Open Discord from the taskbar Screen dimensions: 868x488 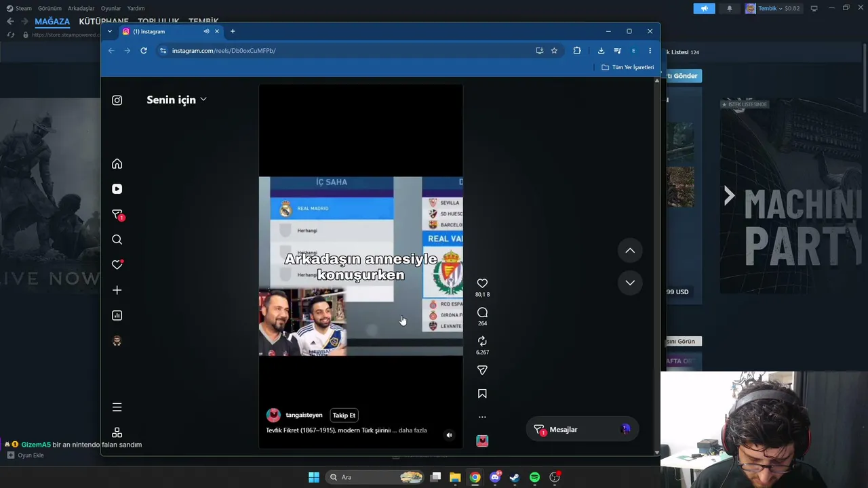tap(495, 477)
